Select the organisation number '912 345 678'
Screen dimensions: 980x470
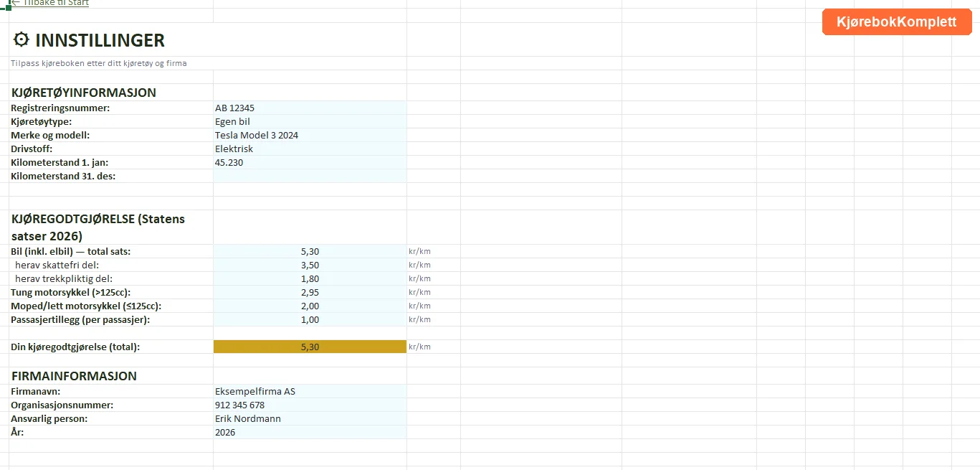coord(310,405)
